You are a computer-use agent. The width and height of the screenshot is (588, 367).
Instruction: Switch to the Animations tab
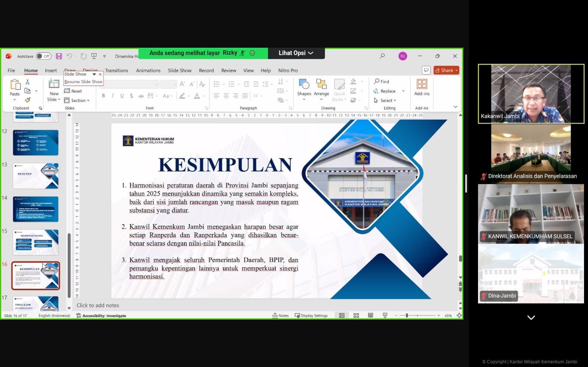pos(148,71)
